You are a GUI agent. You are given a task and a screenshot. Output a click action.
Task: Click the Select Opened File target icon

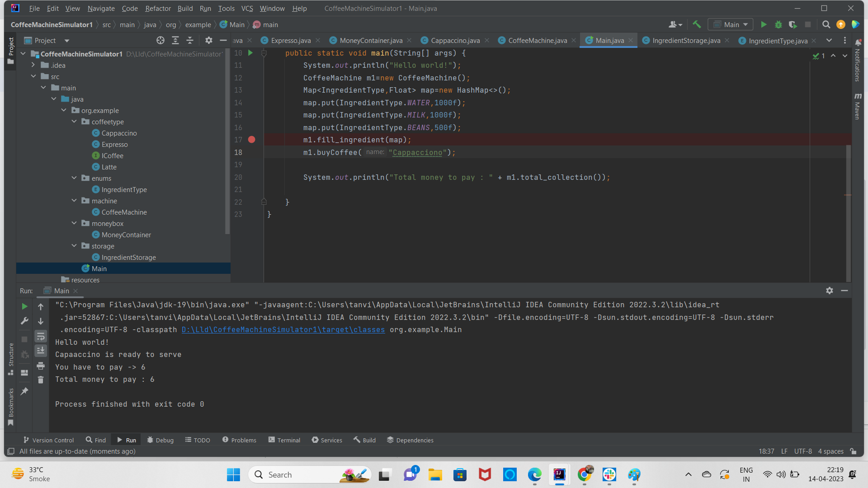click(x=160, y=41)
